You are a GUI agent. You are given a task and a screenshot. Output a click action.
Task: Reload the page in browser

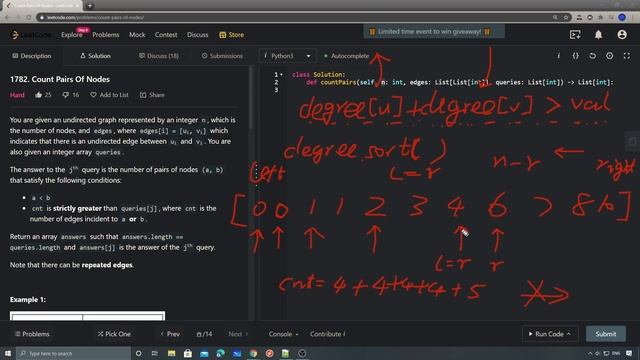pyautogui.click(x=29, y=18)
